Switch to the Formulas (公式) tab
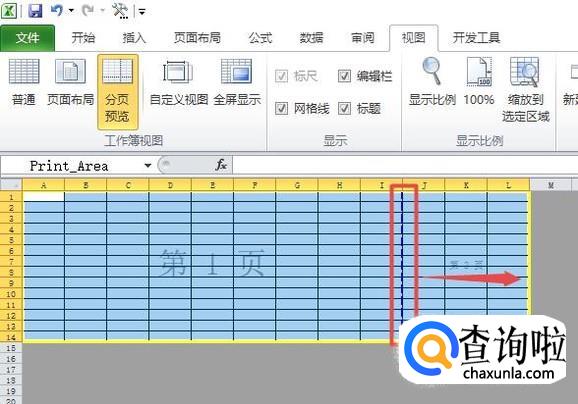 pyautogui.click(x=260, y=38)
